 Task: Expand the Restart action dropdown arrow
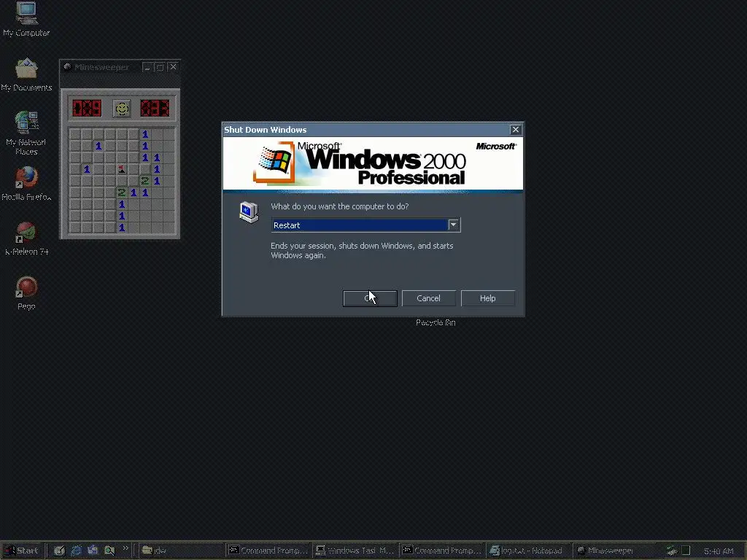tap(453, 225)
